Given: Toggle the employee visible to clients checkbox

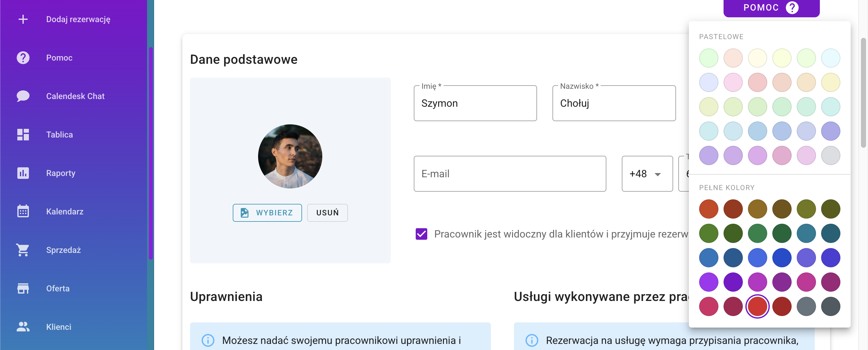Looking at the screenshot, I should coord(421,234).
